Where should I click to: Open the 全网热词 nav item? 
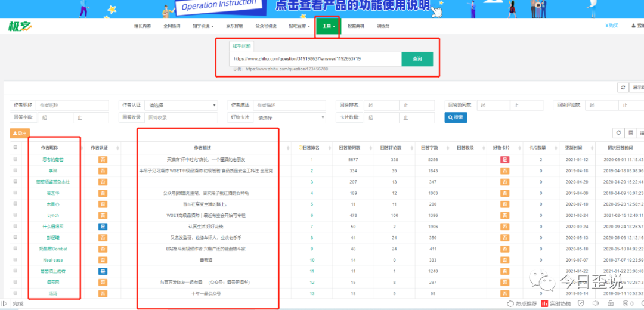point(172,26)
